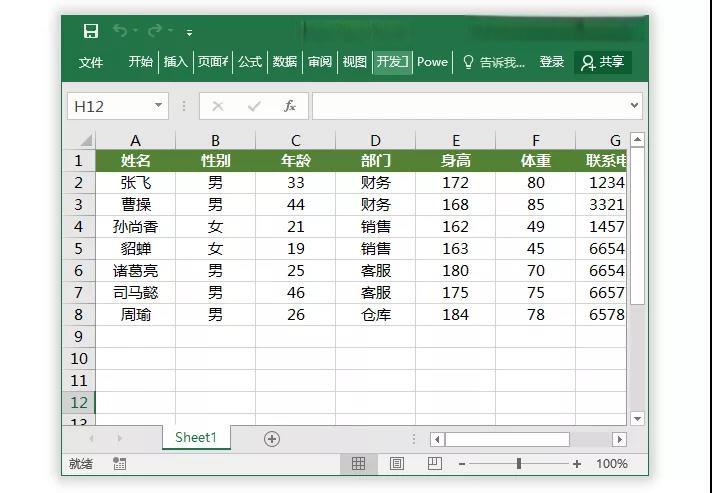Expand the Name Box dropdown arrow

tap(159, 106)
